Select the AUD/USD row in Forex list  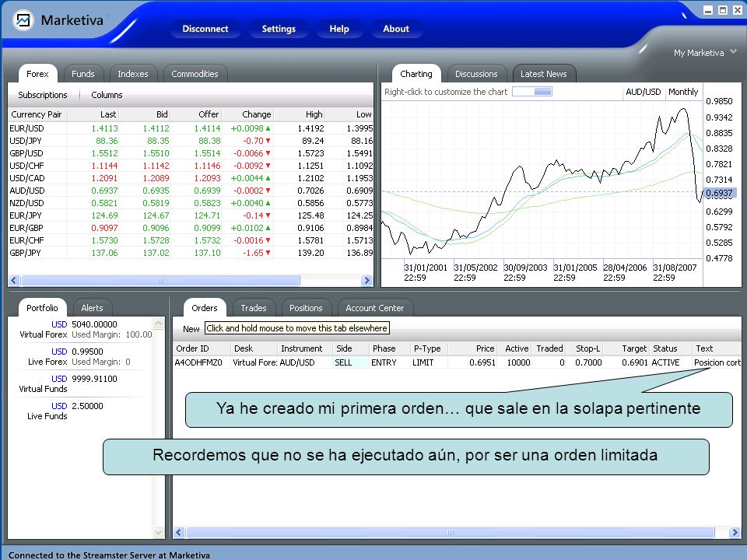click(x=191, y=191)
